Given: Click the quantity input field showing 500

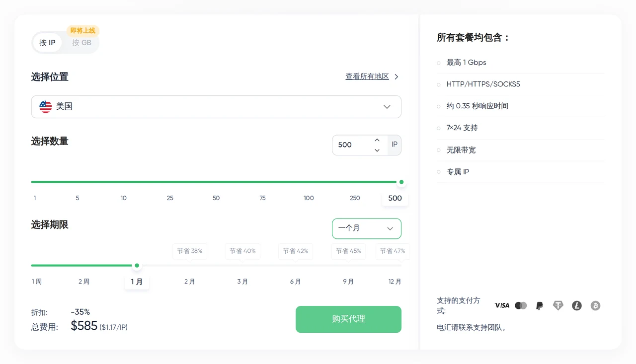Looking at the screenshot, I should tap(352, 145).
